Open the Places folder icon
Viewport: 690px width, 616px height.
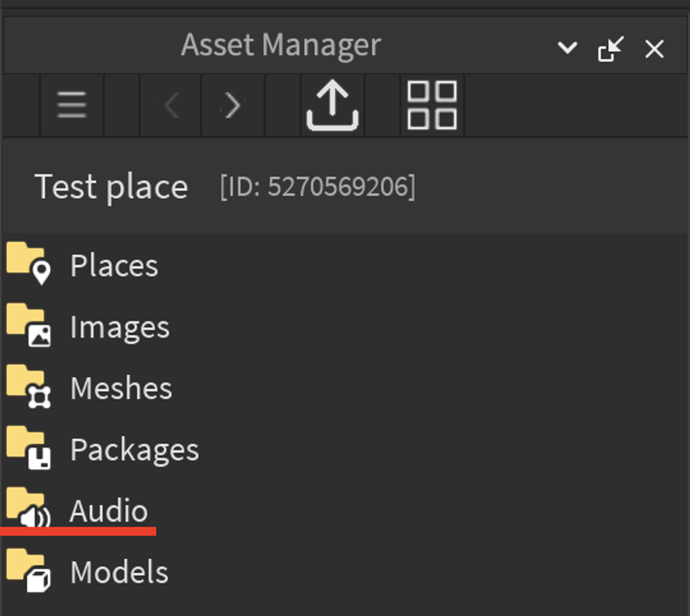pos(29,263)
